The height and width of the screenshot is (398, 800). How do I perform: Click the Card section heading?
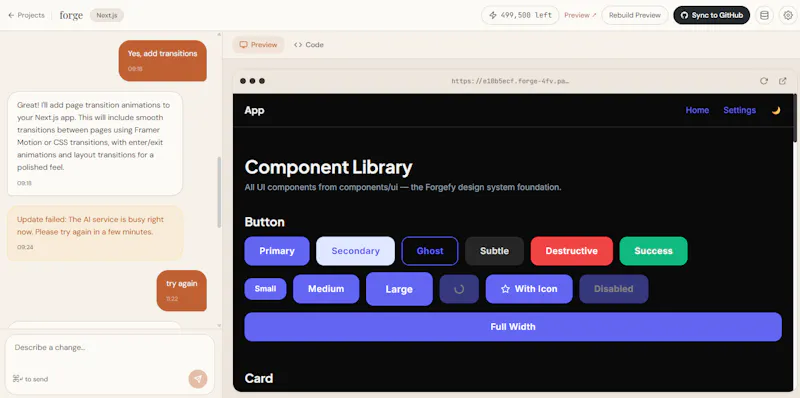click(259, 378)
